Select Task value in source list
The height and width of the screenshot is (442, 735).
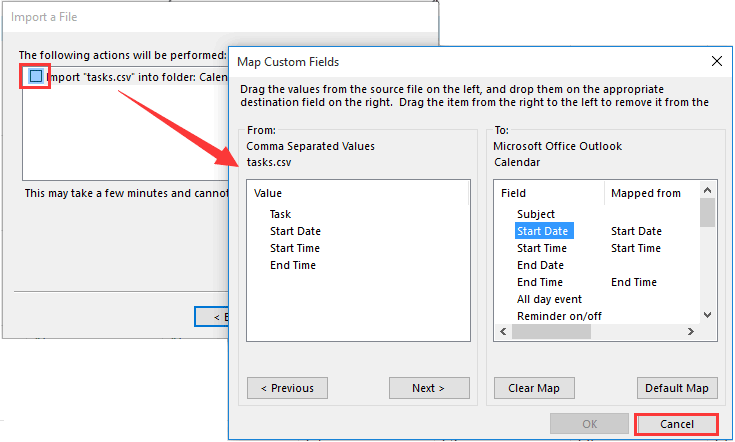pyautogui.click(x=280, y=214)
